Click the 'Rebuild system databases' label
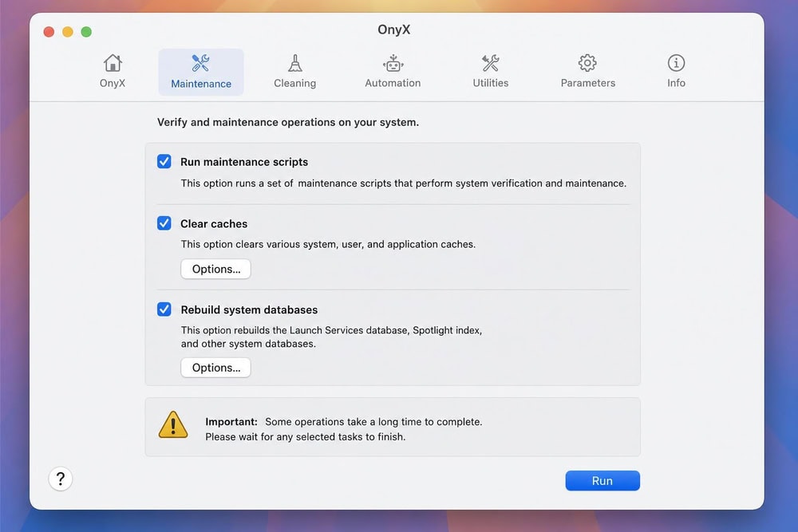Screen dimensions: 798x532 pos(249,309)
